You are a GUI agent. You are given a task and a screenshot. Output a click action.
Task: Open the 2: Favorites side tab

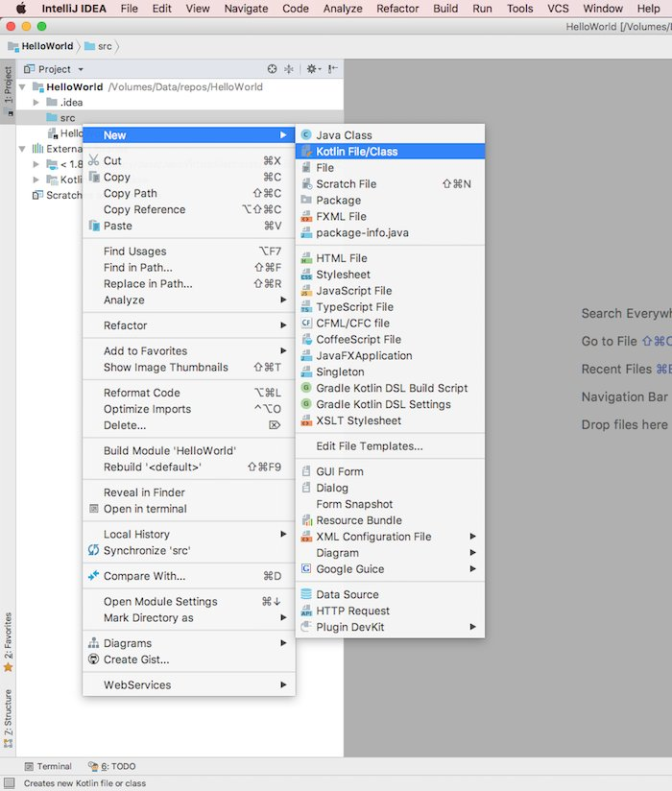pyautogui.click(x=8, y=641)
